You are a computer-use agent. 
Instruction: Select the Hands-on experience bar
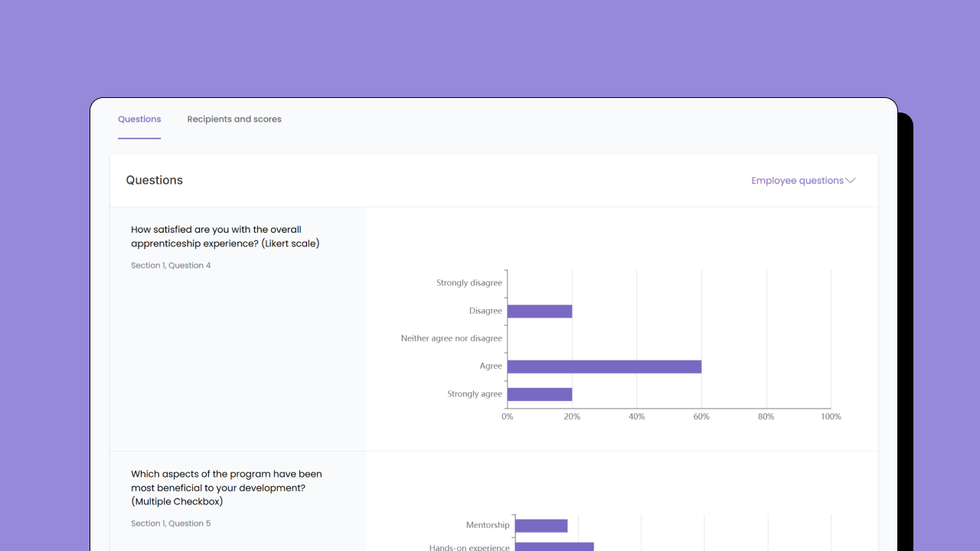click(x=554, y=546)
